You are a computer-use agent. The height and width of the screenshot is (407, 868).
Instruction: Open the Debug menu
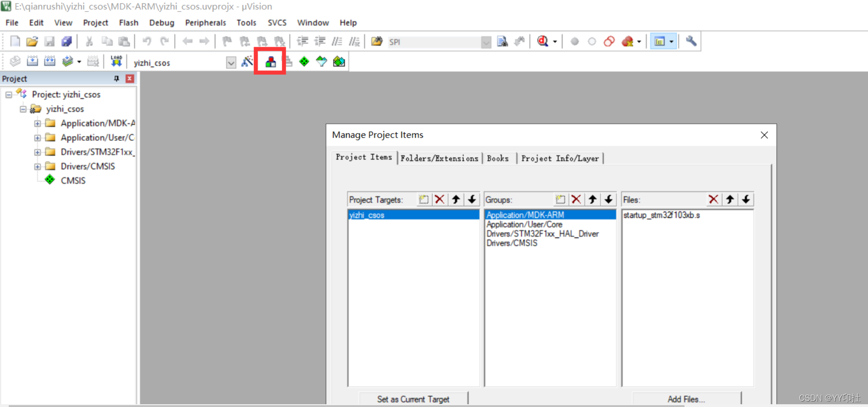pos(162,23)
